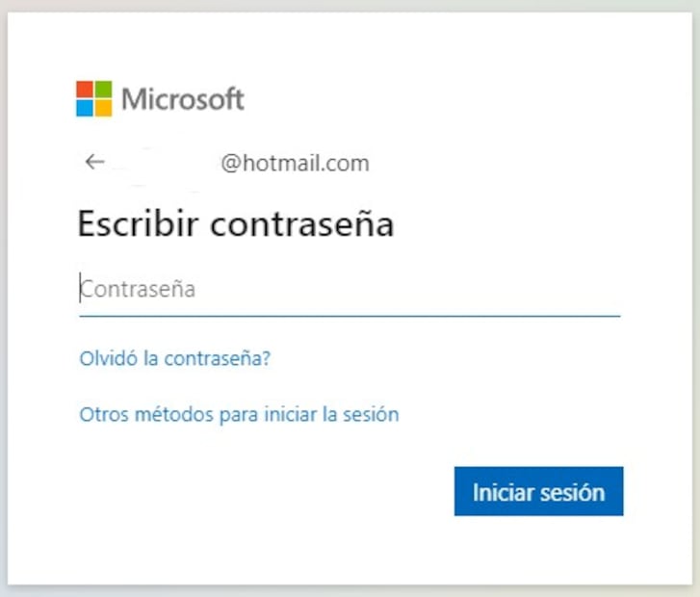Click the back arrow beside the email

click(93, 163)
